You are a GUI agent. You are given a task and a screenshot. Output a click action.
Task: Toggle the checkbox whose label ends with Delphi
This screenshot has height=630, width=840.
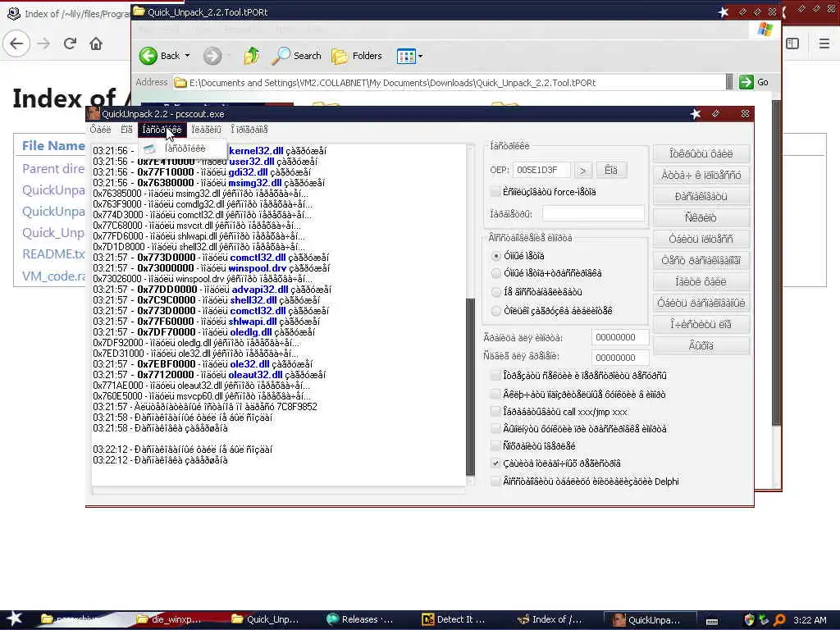coord(495,481)
